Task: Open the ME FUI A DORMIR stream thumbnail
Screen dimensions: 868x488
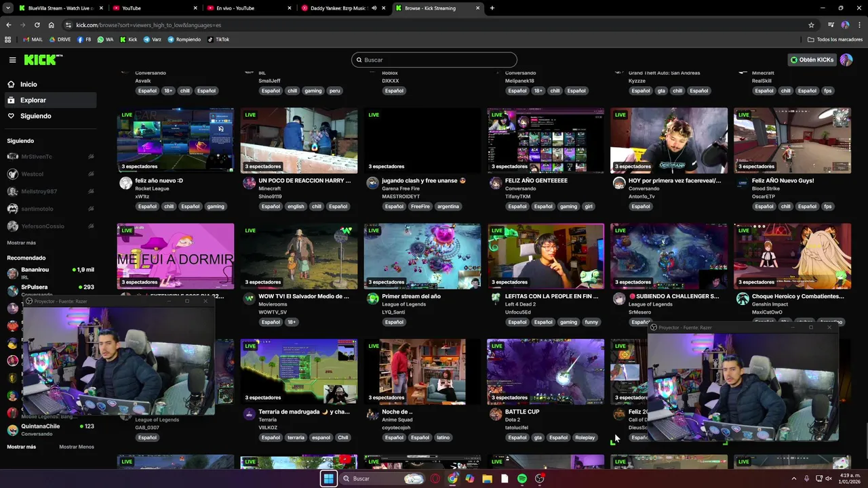Action: tap(176, 256)
